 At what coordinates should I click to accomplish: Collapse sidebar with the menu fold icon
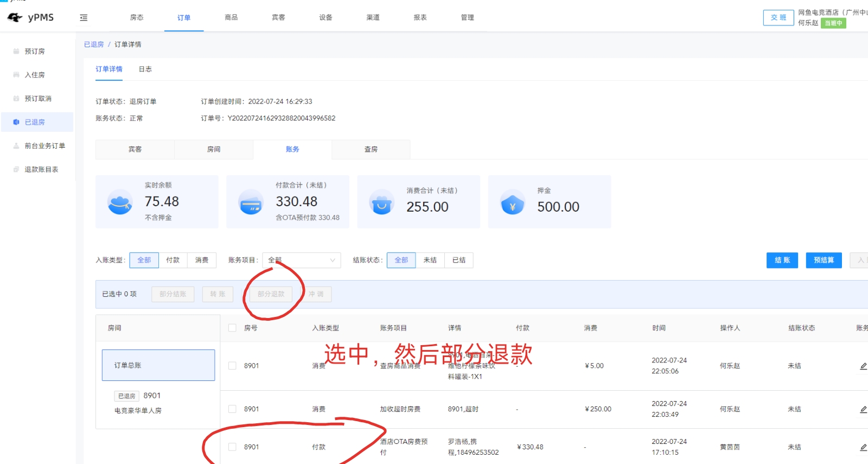[x=84, y=18]
